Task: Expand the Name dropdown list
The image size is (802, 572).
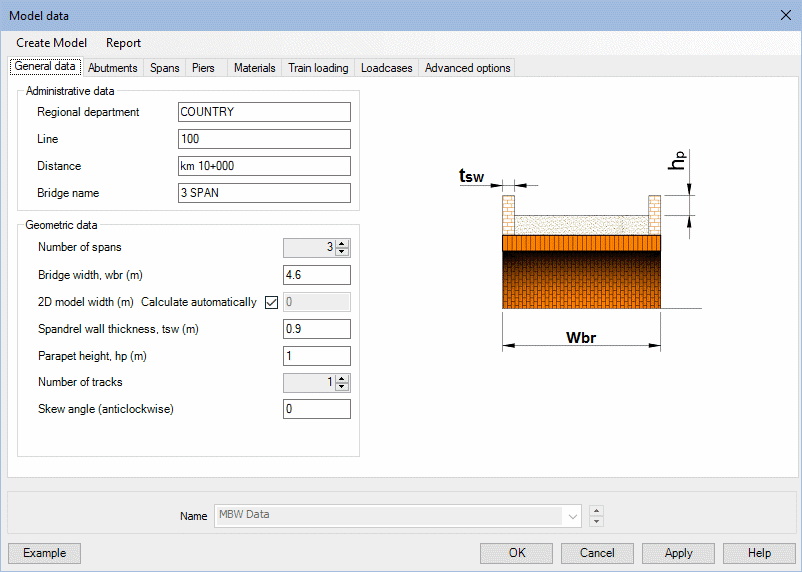Action: 572,516
